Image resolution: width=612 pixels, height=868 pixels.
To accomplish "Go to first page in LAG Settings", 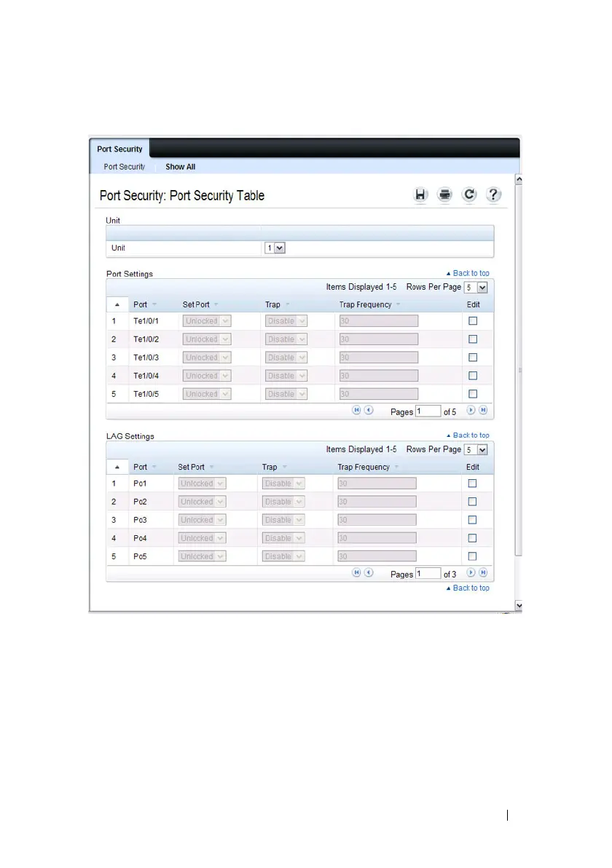I will click(357, 573).
